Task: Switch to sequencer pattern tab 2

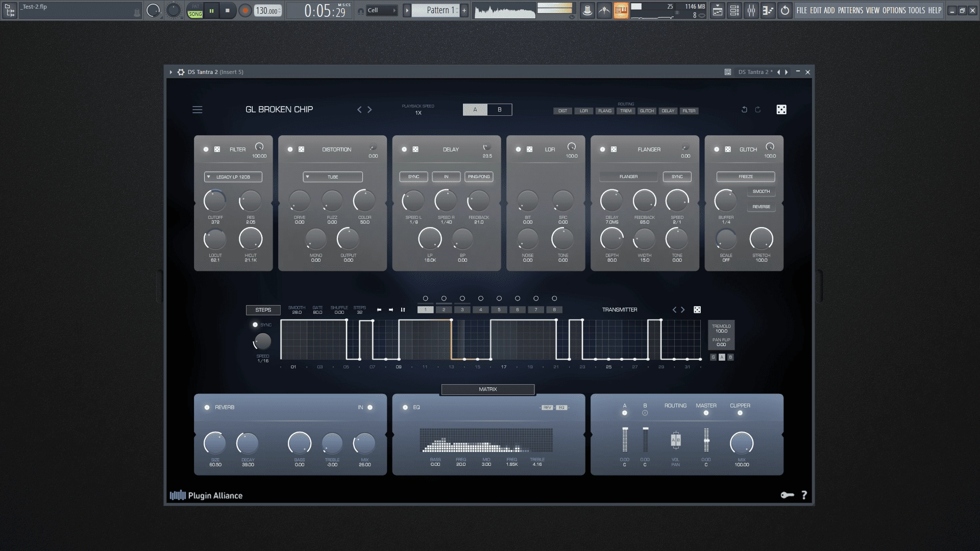Action: (x=444, y=310)
